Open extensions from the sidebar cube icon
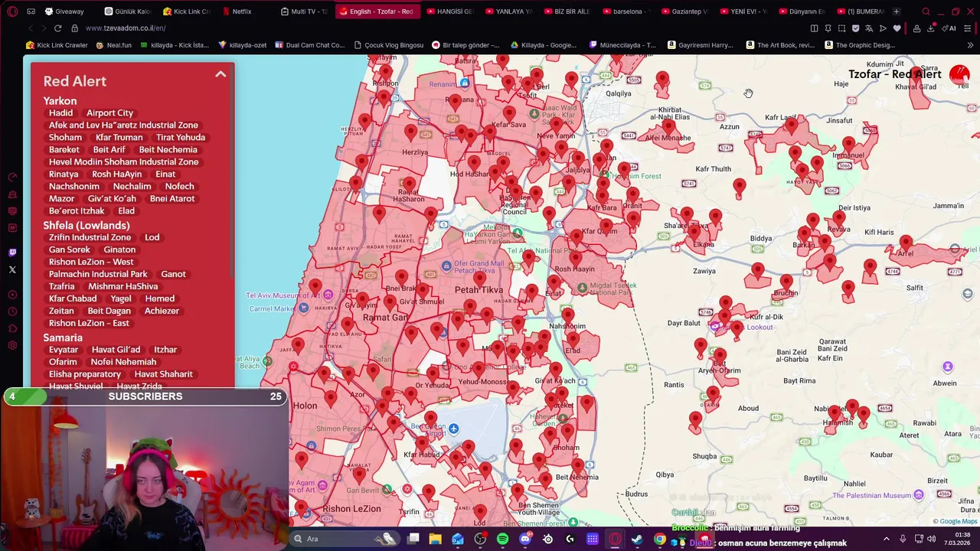The image size is (980, 551). tap(12, 329)
